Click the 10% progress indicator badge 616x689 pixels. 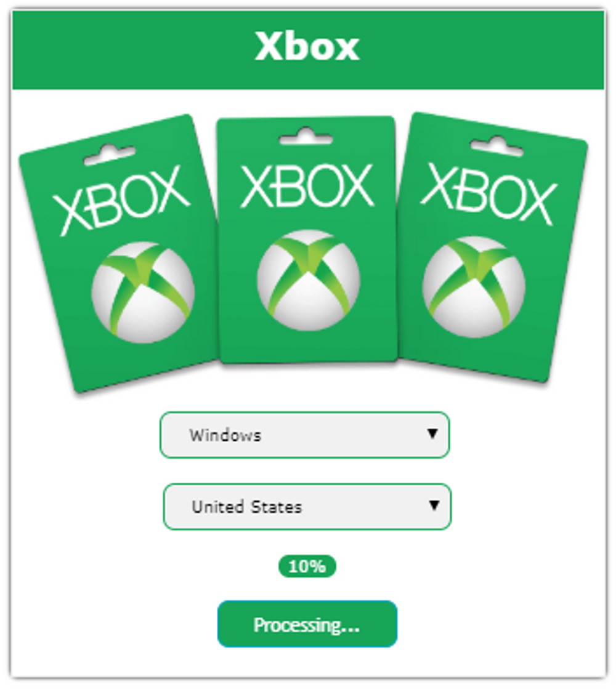307,566
